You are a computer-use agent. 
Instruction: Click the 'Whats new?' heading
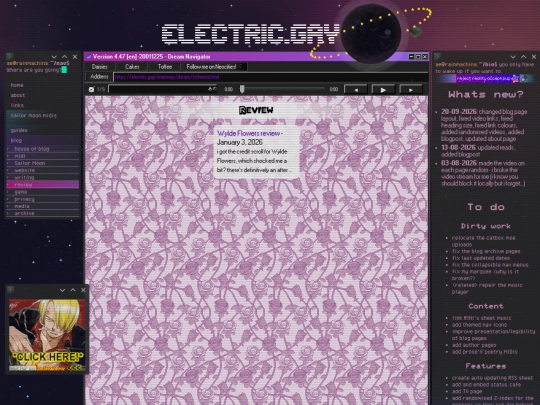click(486, 94)
